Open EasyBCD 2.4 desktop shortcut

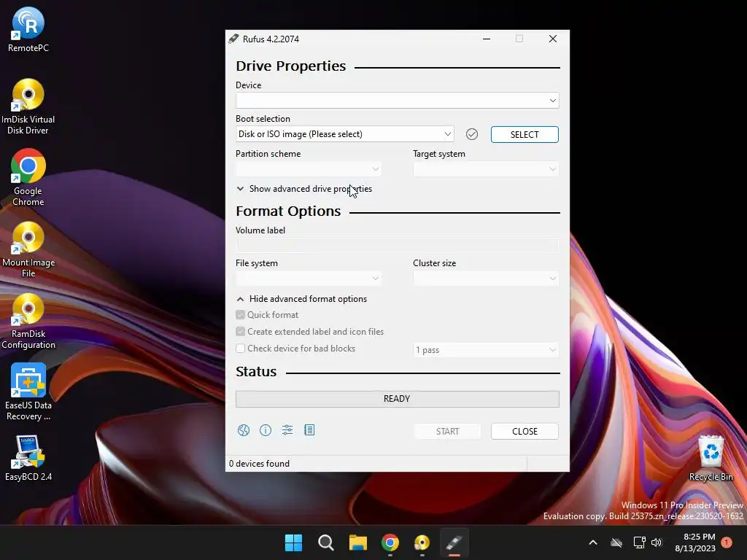point(28,458)
